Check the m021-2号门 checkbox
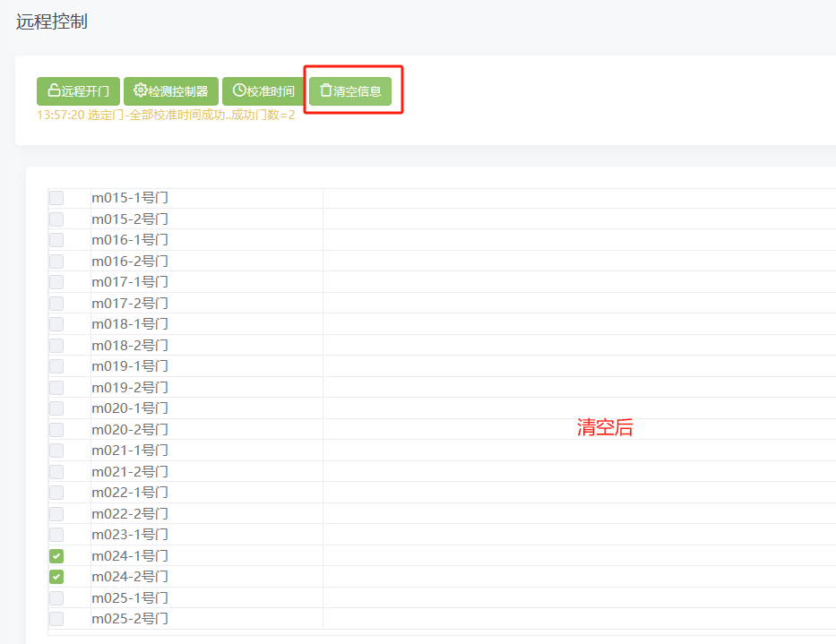Viewport: 836px width, 644px height. pyautogui.click(x=56, y=472)
